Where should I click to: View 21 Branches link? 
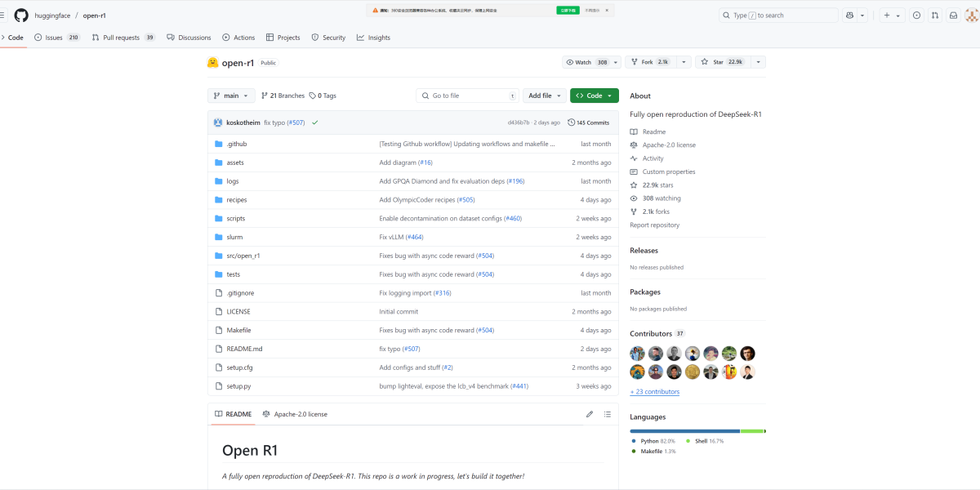click(x=283, y=96)
